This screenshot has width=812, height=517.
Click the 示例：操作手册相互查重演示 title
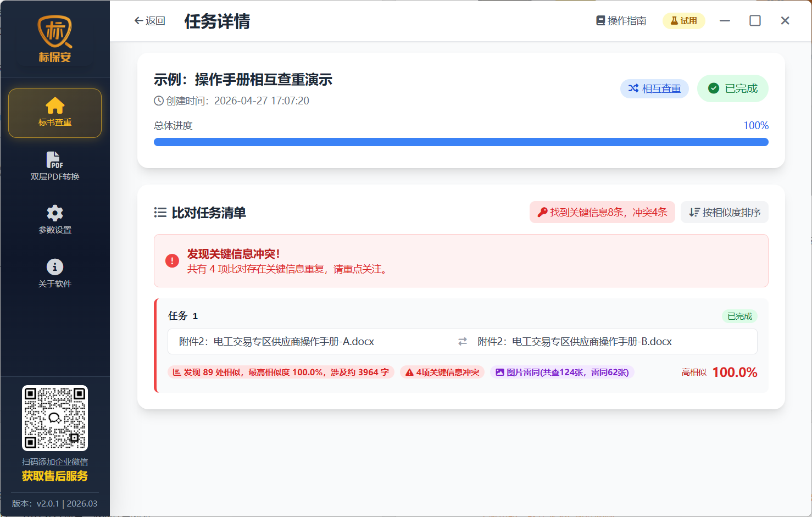(x=243, y=80)
